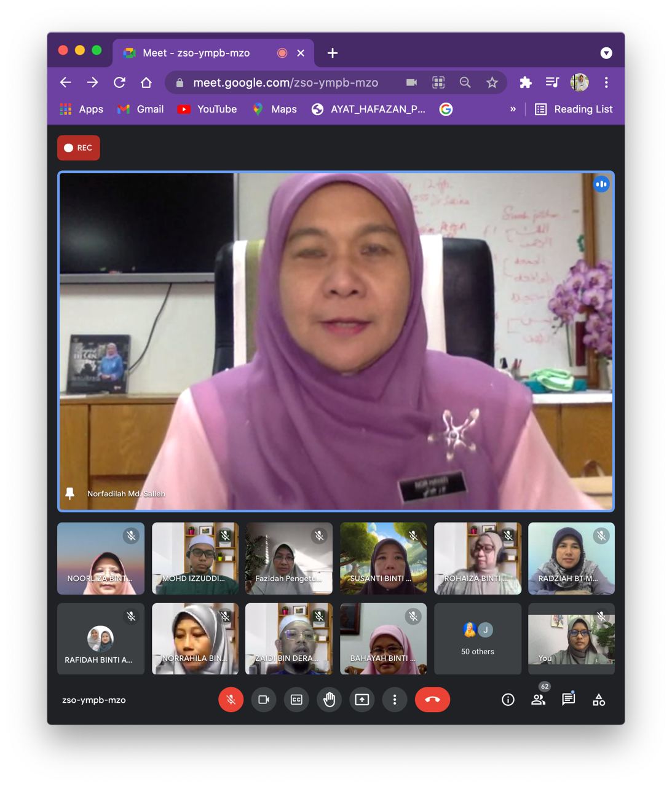Click the meet.google.com address bar
The height and width of the screenshot is (787, 672).
(286, 82)
